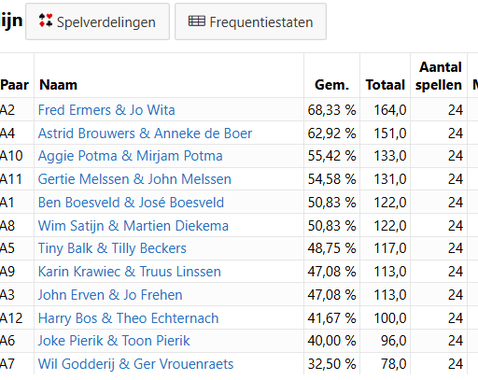Open the Spelverdelingen button
The image size is (478, 380).
97,22
